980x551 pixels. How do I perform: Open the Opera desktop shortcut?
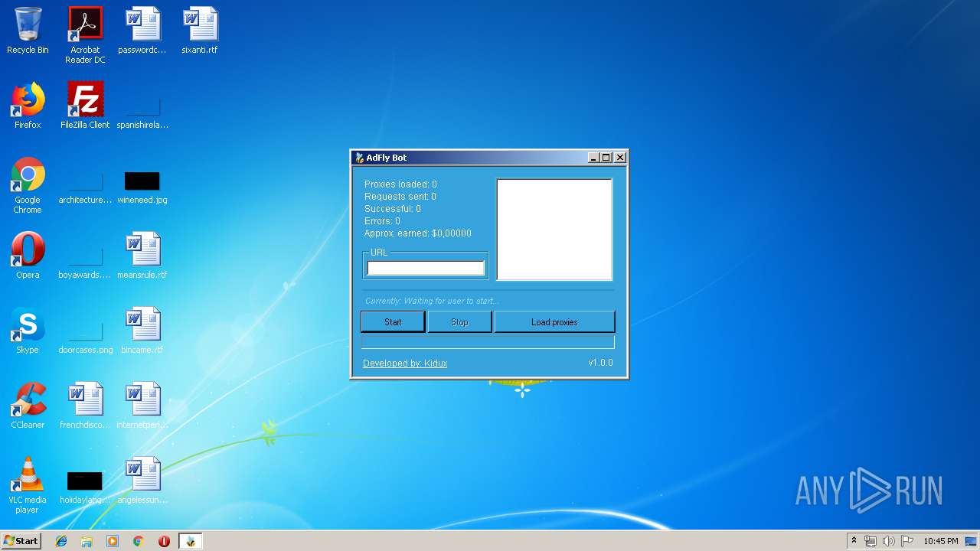point(28,256)
